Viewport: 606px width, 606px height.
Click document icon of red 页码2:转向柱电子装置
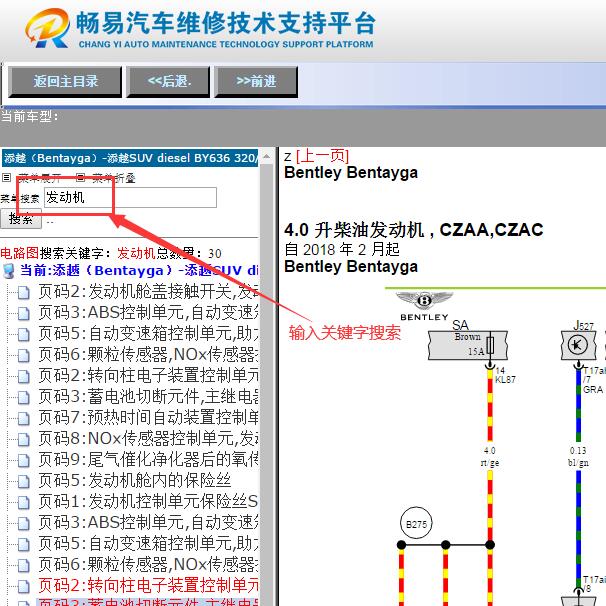24,586
